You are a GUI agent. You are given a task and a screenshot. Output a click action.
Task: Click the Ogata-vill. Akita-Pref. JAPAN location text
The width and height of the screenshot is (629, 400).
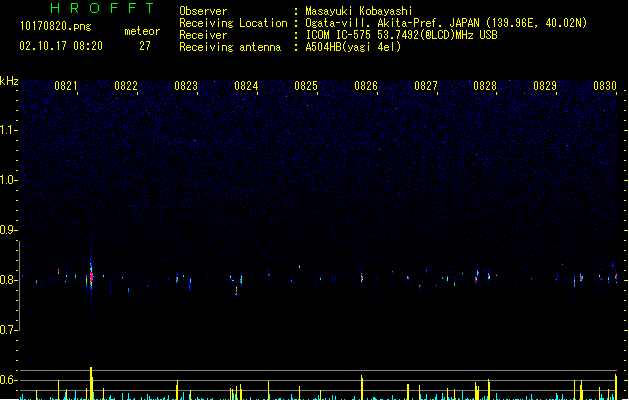[x=393, y=23]
